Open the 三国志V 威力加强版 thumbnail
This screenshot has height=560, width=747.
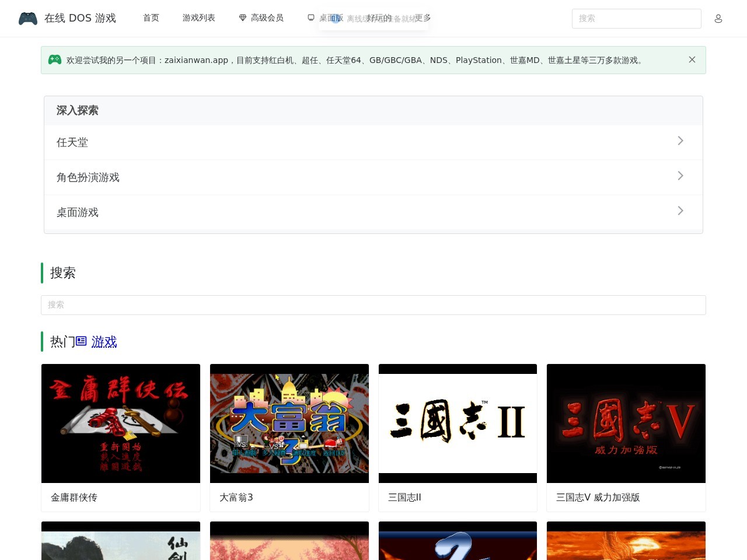[626, 423]
